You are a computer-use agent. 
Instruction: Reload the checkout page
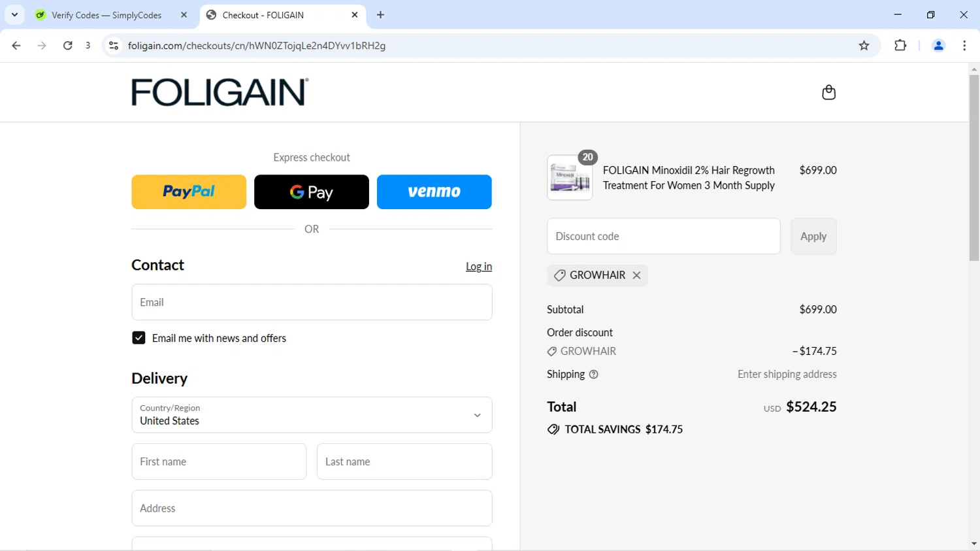tap(67, 46)
